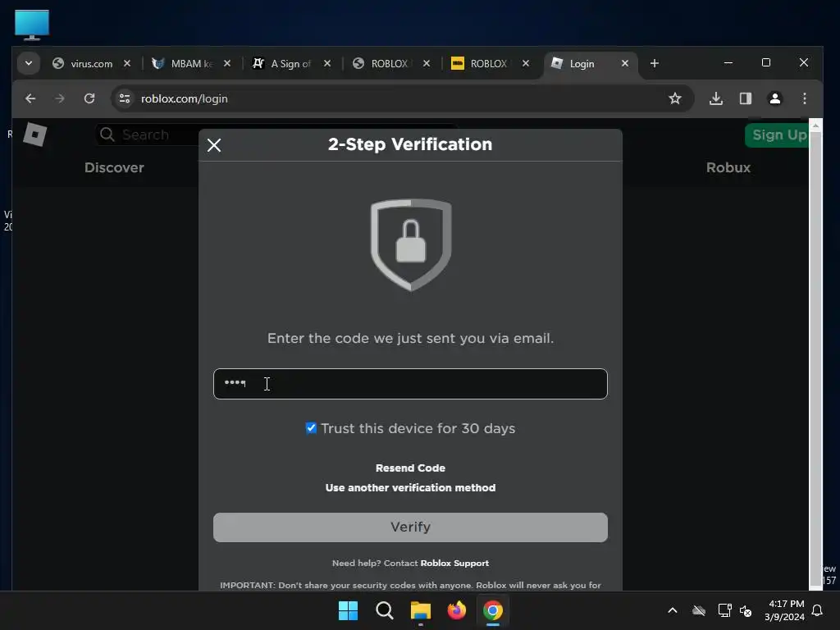Click the verification code input field
840x630 pixels.
410,384
